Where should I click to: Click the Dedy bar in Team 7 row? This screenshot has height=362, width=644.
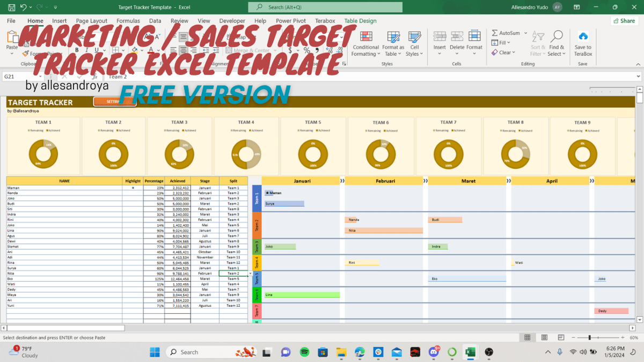(x=611, y=311)
